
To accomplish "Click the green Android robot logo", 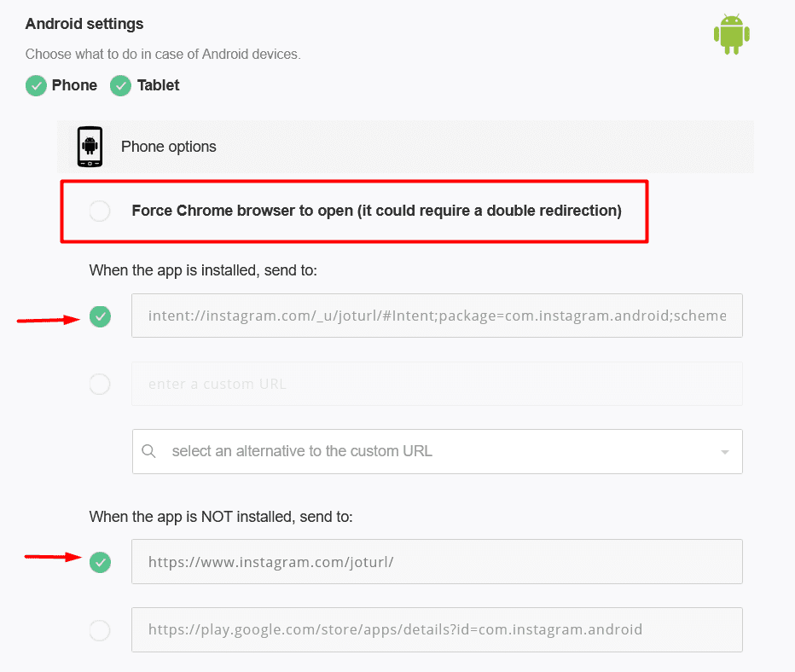I will [732, 34].
